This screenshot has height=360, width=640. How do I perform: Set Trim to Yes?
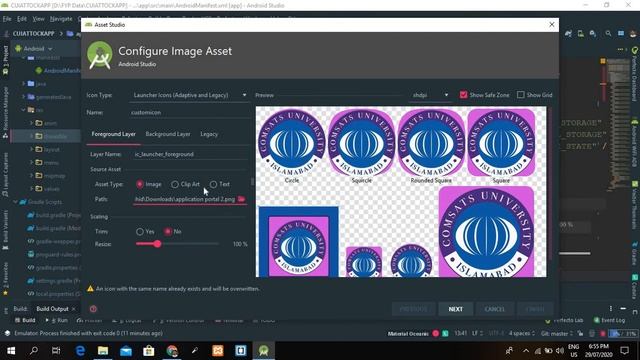[x=140, y=231]
